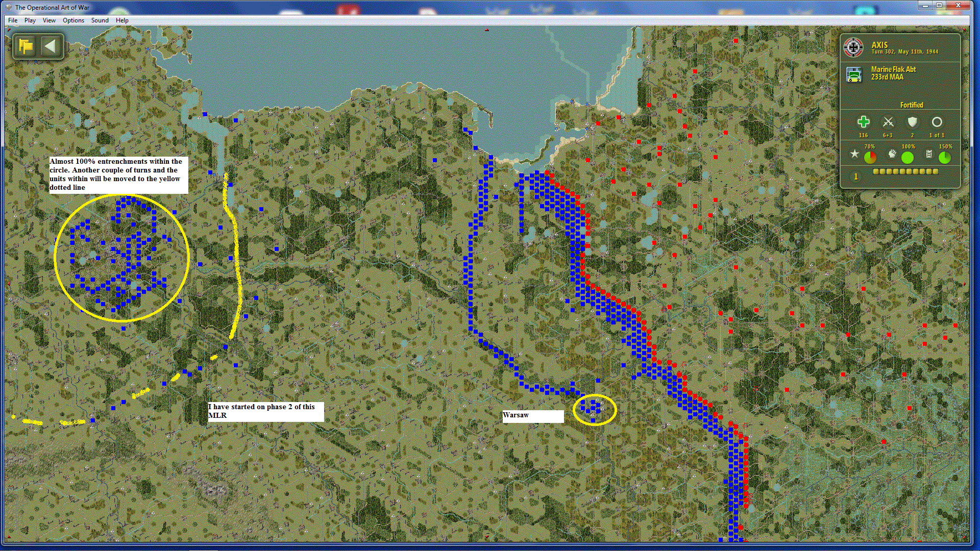Viewport: 980px width, 551px height.
Task: Click the white circle movement icon
Action: point(937,122)
